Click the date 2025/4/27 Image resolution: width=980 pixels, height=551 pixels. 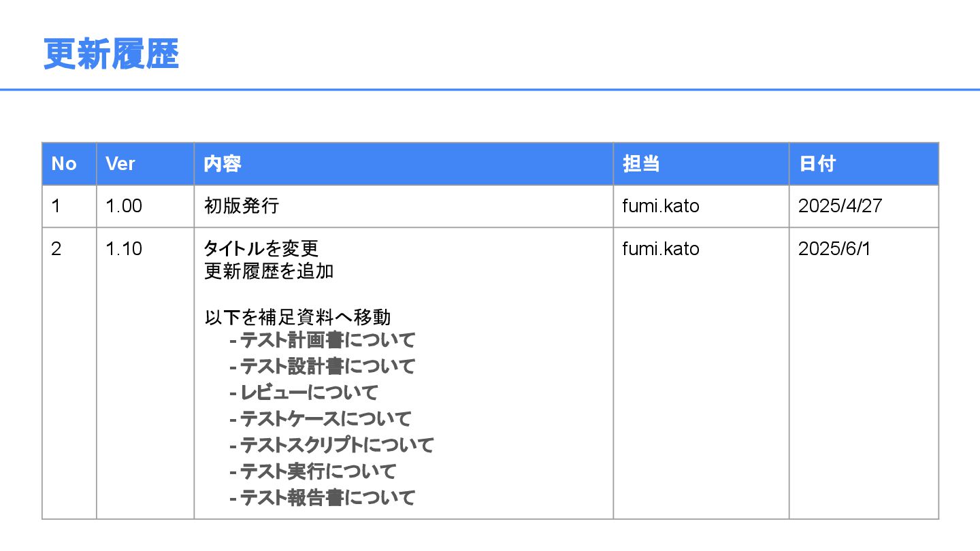pos(840,206)
